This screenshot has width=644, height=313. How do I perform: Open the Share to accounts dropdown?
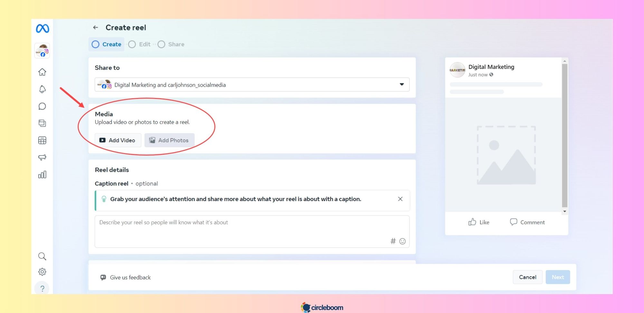pyautogui.click(x=402, y=84)
